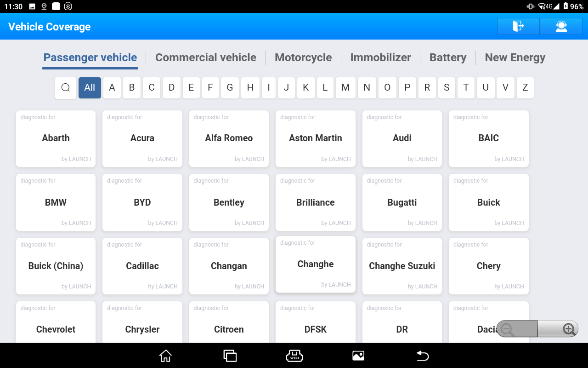Switch to the Commercial vehicle tab

(206, 57)
